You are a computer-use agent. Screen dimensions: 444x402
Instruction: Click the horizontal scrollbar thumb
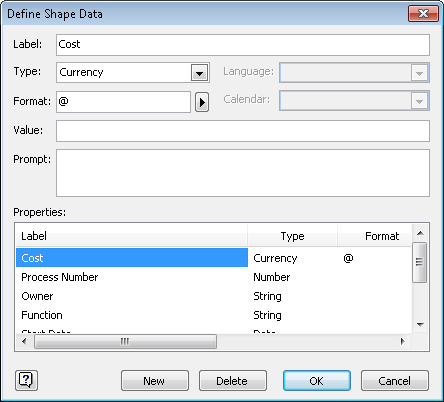point(125,341)
